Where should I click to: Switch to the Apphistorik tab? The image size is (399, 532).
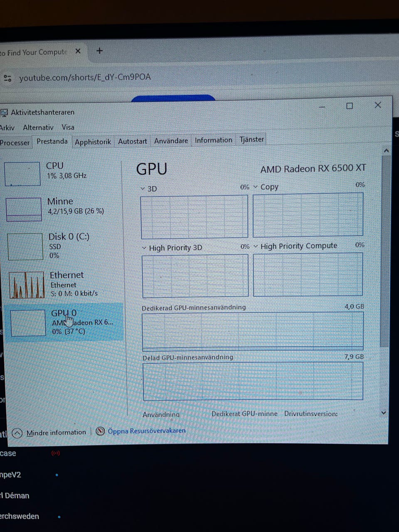coord(93,142)
